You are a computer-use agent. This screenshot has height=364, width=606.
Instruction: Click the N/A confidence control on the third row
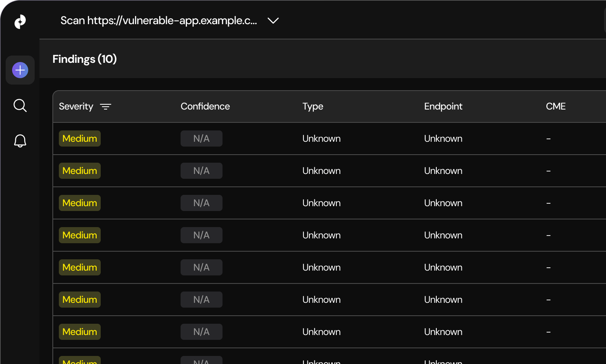(201, 203)
